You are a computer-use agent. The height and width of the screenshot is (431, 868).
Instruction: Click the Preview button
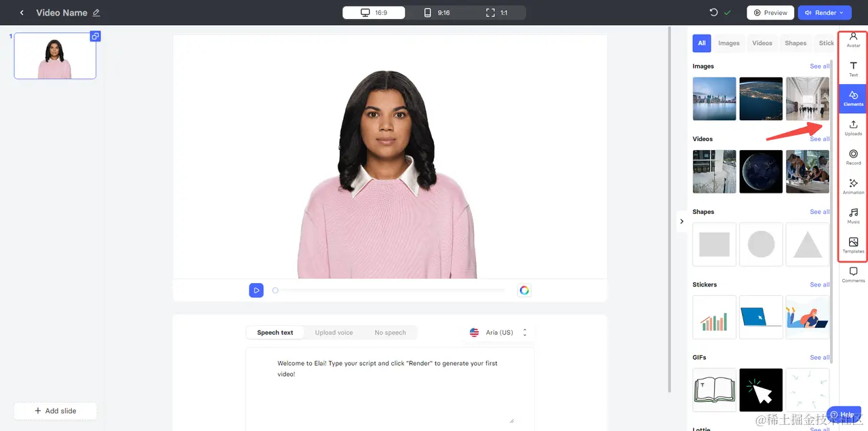click(x=770, y=12)
